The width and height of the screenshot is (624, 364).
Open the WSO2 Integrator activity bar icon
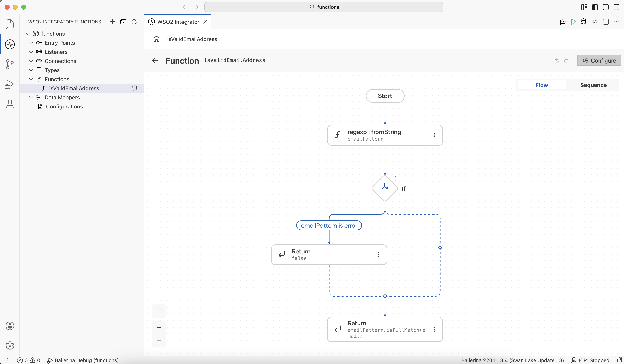[x=10, y=44]
